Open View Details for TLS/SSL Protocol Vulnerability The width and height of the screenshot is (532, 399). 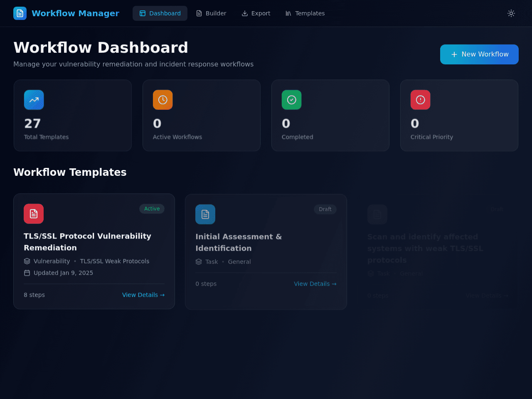(x=143, y=295)
